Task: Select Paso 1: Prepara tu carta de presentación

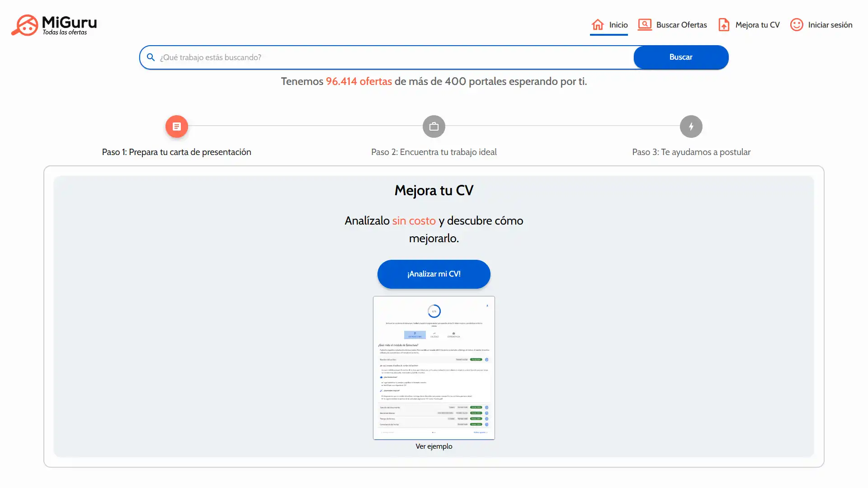Action: pyautogui.click(x=177, y=152)
